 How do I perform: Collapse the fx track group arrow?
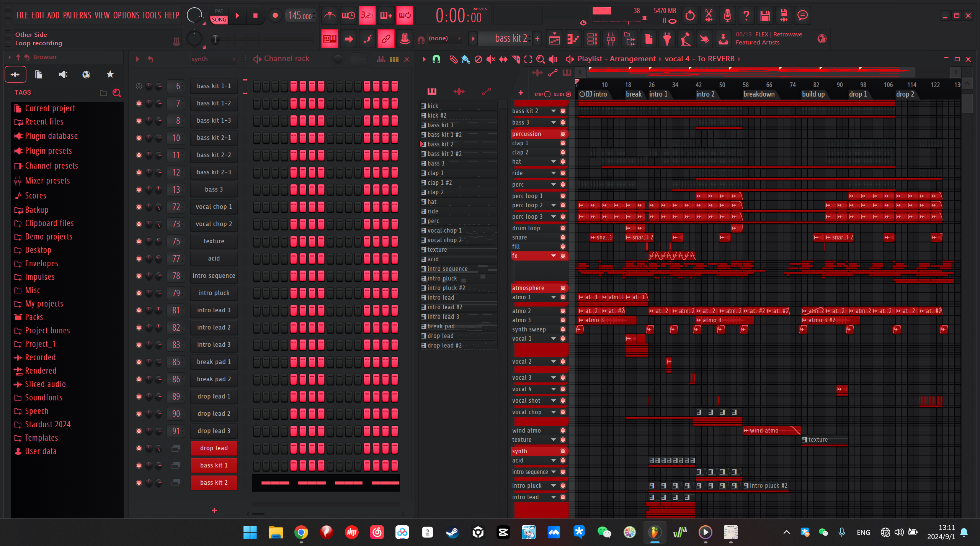tap(553, 256)
